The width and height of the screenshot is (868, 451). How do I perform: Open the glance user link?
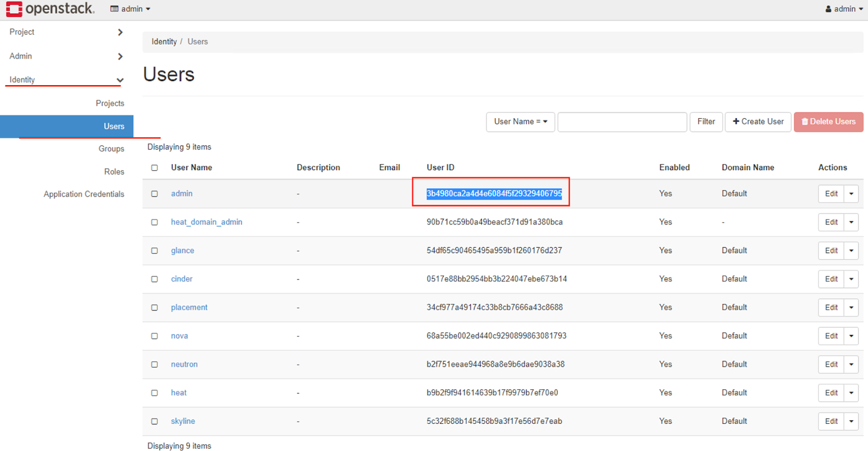click(x=182, y=250)
